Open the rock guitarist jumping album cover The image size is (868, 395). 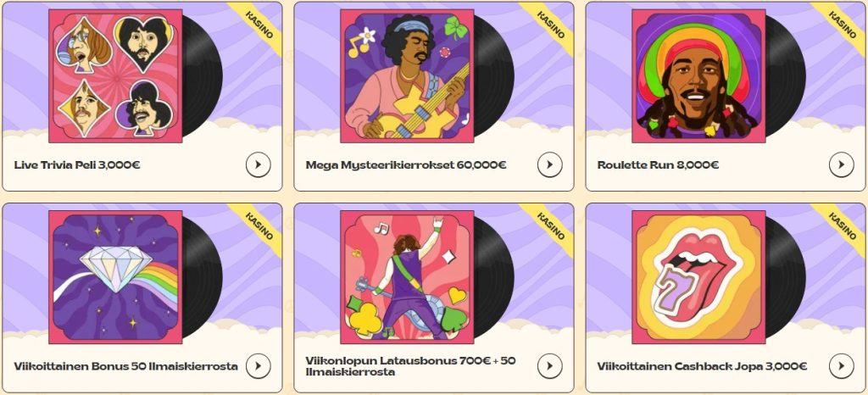coord(407,276)
